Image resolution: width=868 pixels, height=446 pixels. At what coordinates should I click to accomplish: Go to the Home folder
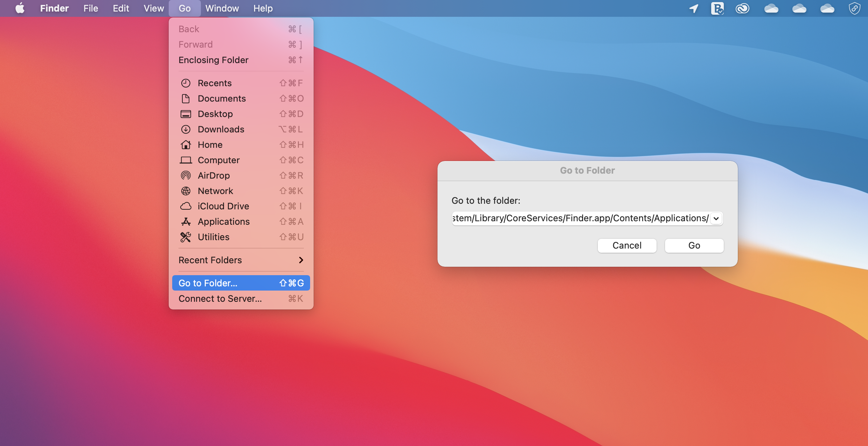[210, 145]
